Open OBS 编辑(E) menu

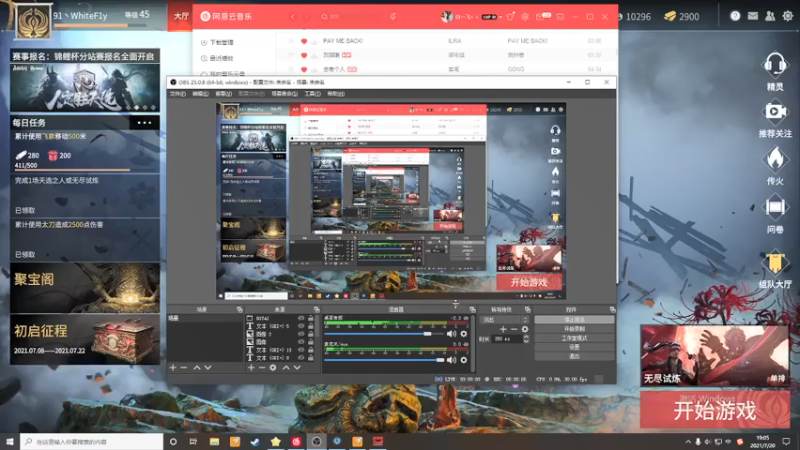click(201, 94)
